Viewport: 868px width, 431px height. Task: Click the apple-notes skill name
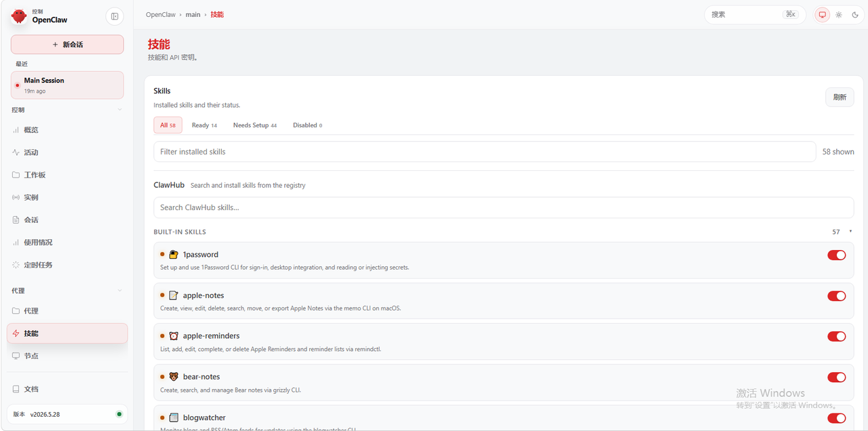pos(203,295)
